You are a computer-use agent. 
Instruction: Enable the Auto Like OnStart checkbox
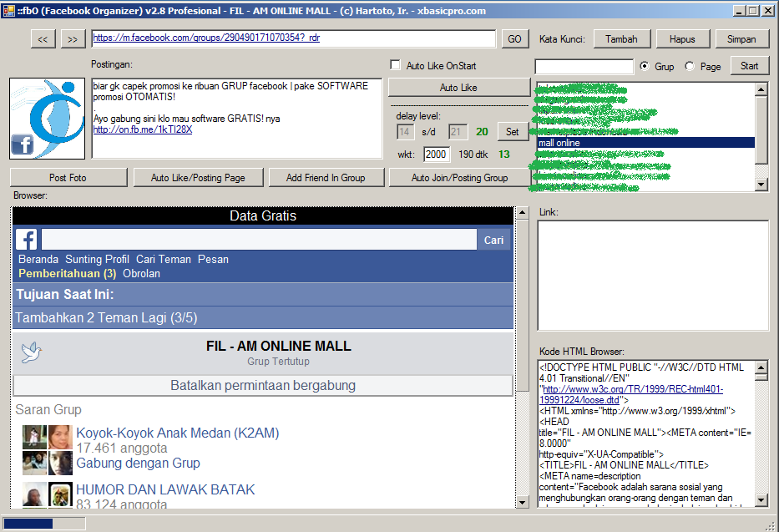(396, 65)
